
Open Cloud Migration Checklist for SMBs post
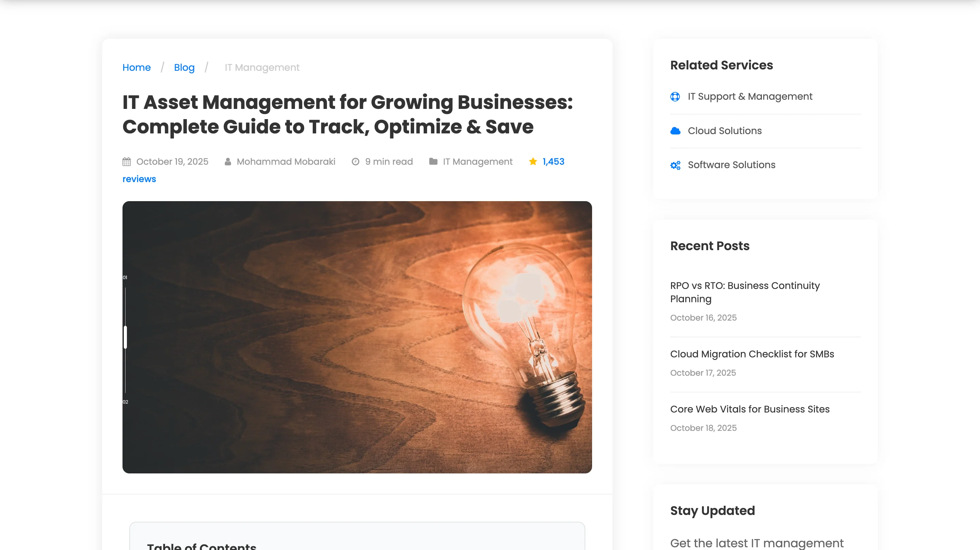(x=752, y=354)
